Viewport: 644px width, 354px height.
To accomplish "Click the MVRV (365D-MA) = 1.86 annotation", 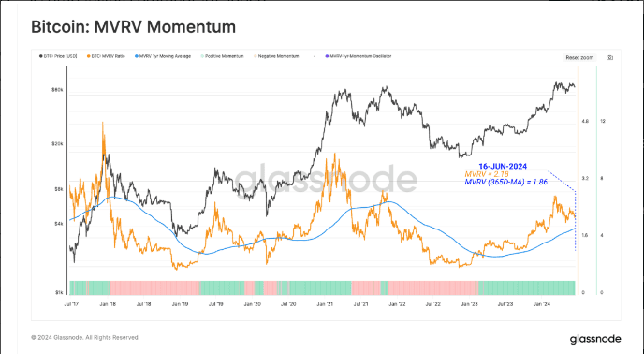I will pyautogui.click(x=506, y=182).
